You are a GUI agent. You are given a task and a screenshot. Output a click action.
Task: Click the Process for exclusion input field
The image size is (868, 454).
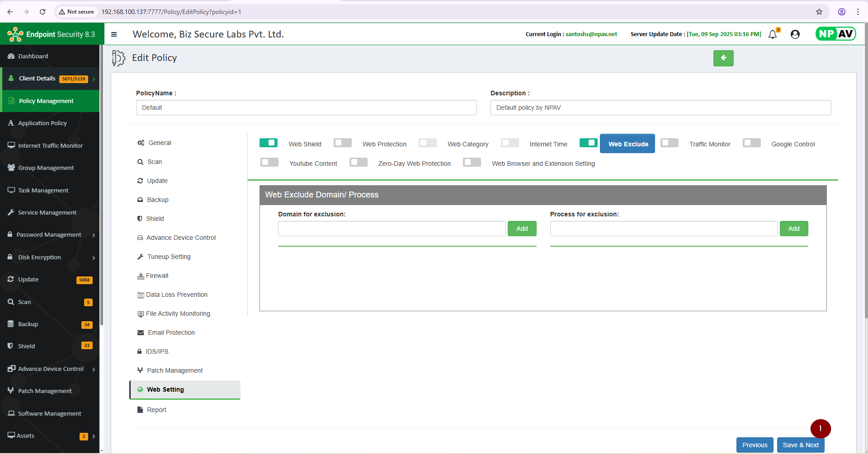click(x=664, y=229)
